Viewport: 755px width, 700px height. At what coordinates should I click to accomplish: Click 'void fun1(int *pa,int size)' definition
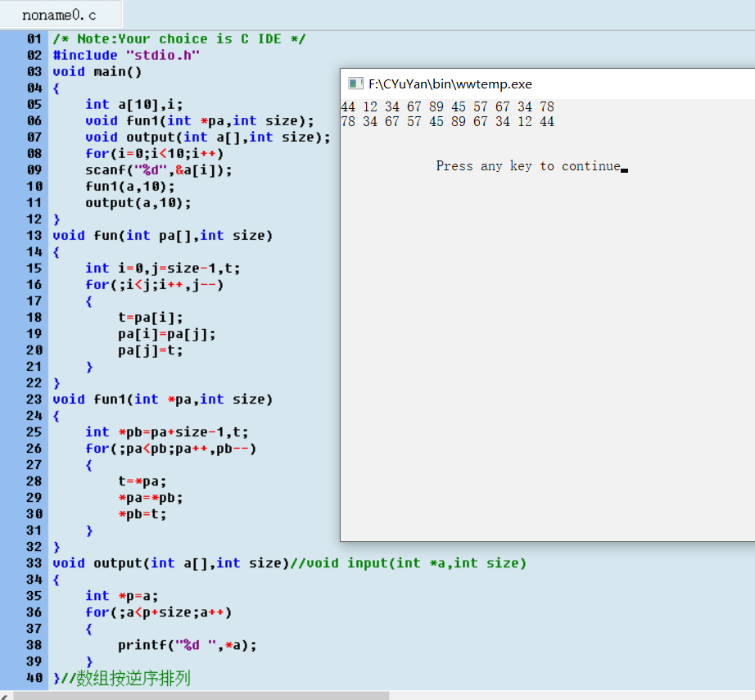(x=163, y=399)
